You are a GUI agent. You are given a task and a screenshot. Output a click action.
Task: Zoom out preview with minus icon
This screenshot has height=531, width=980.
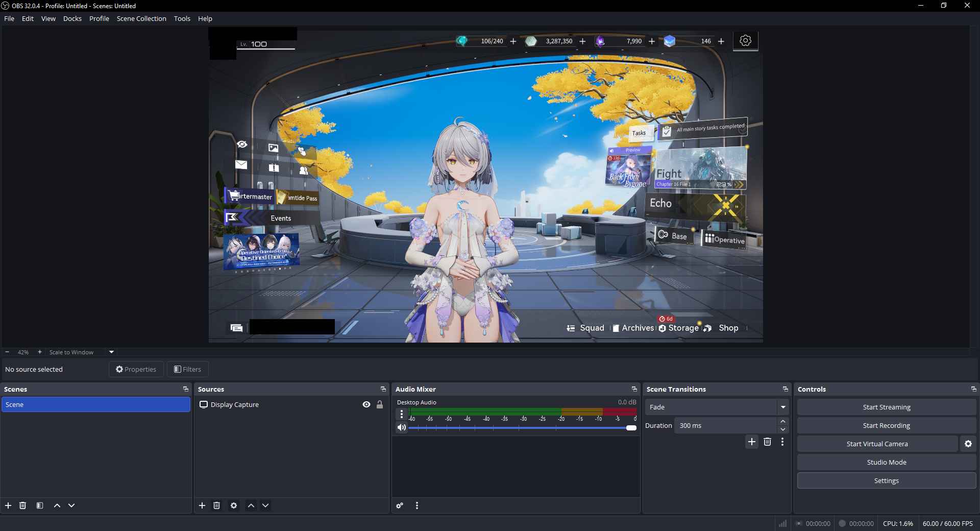click(7, 352)
